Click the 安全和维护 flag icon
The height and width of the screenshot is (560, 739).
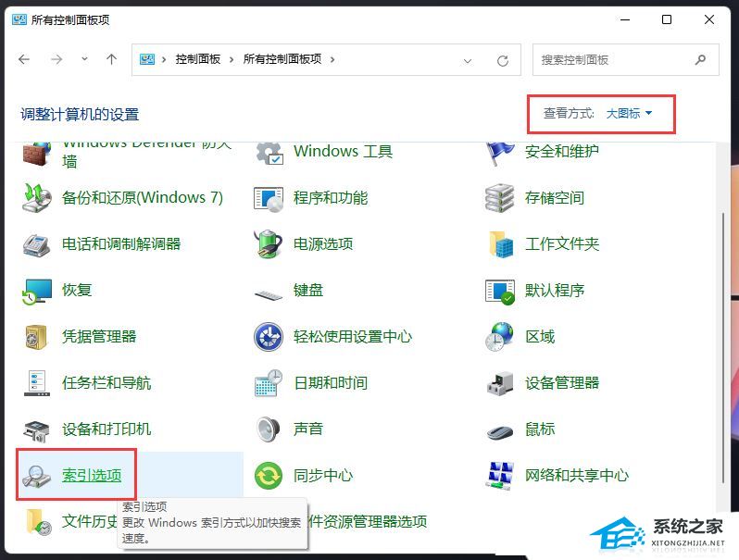point(500,154)
